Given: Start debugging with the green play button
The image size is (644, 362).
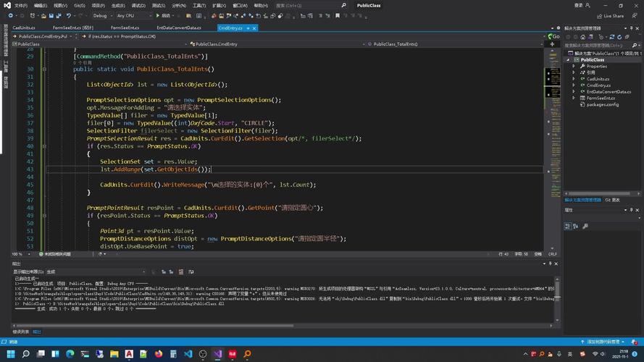Looking at the screenshot, I should point(158,16).
